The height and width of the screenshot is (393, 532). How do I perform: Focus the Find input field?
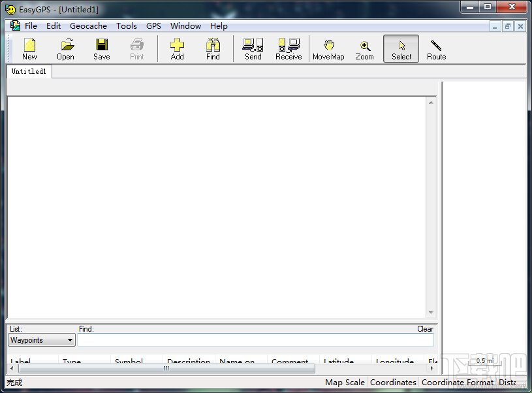(x=255, y=339)
